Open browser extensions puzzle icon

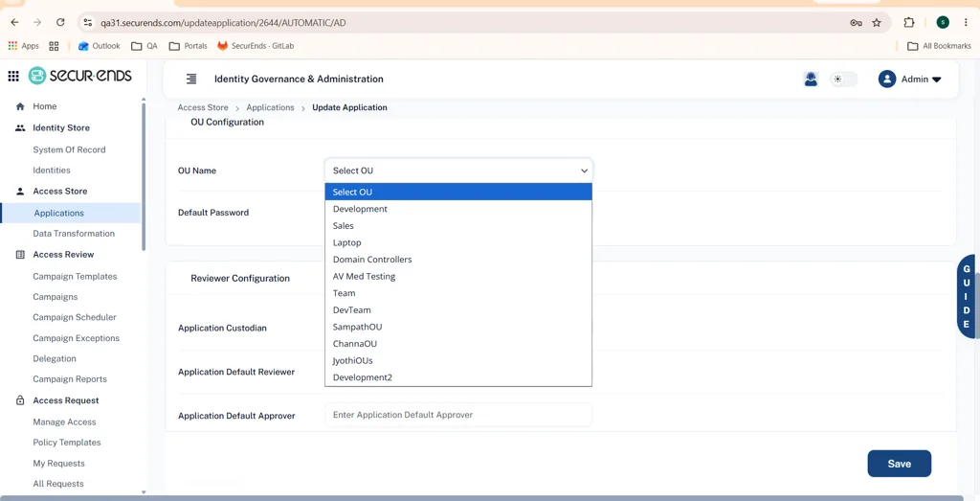coord(909,23)
